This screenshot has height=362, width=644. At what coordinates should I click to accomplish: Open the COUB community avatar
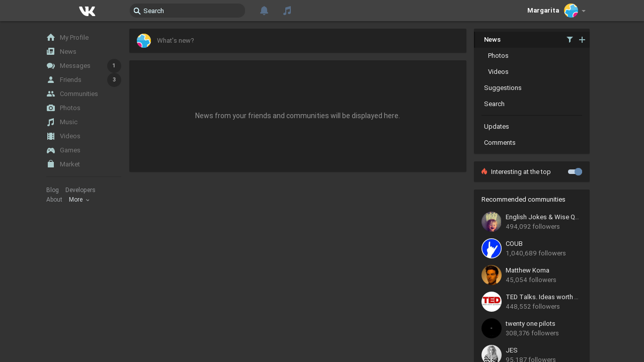click(492, 248)
